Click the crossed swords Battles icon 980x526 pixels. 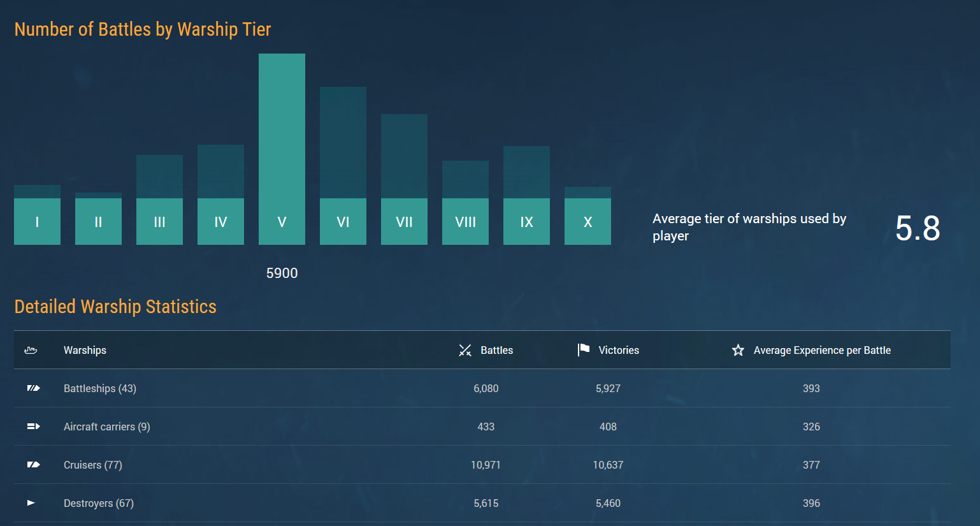[x=465, y=350]
